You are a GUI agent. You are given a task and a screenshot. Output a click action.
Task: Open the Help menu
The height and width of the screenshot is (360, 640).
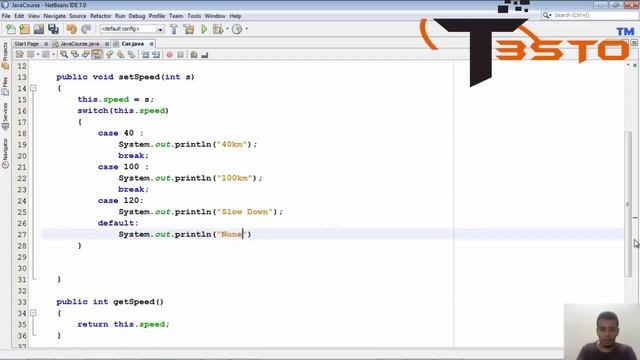(235, 16)
